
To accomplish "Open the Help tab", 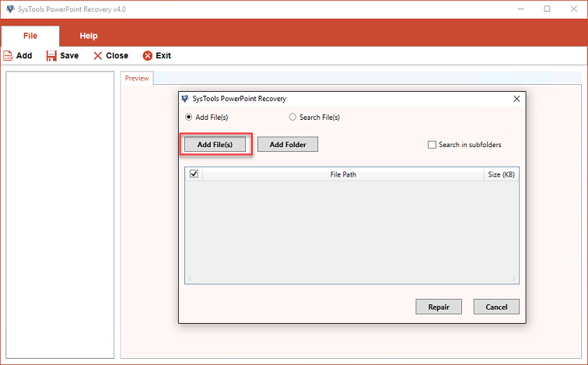I will coord(89,36).
